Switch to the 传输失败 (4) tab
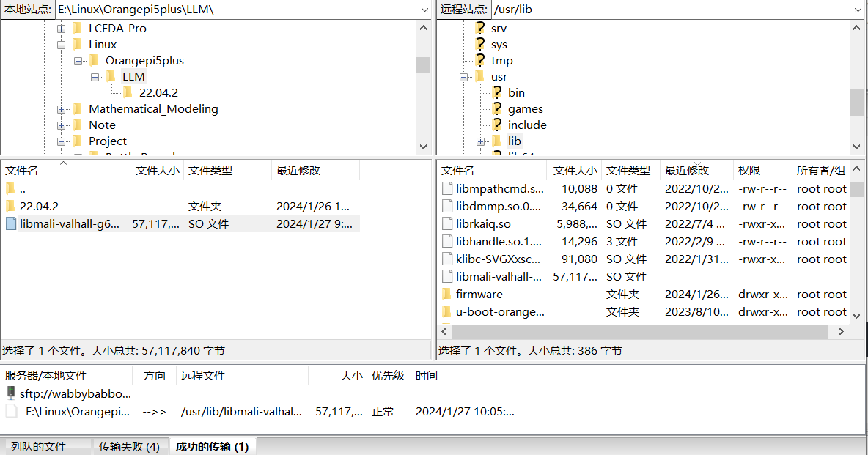The height and width of the screenshot is (455, 868). 130,447
